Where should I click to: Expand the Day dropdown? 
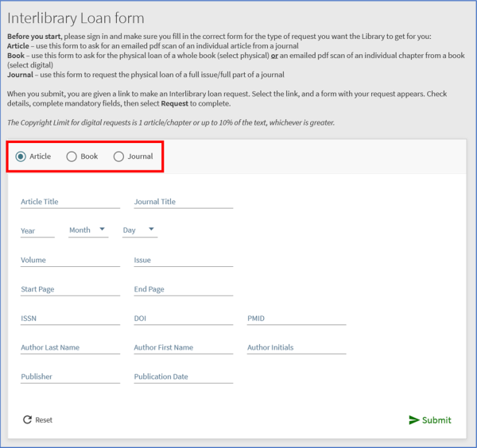tap(139, 230)
